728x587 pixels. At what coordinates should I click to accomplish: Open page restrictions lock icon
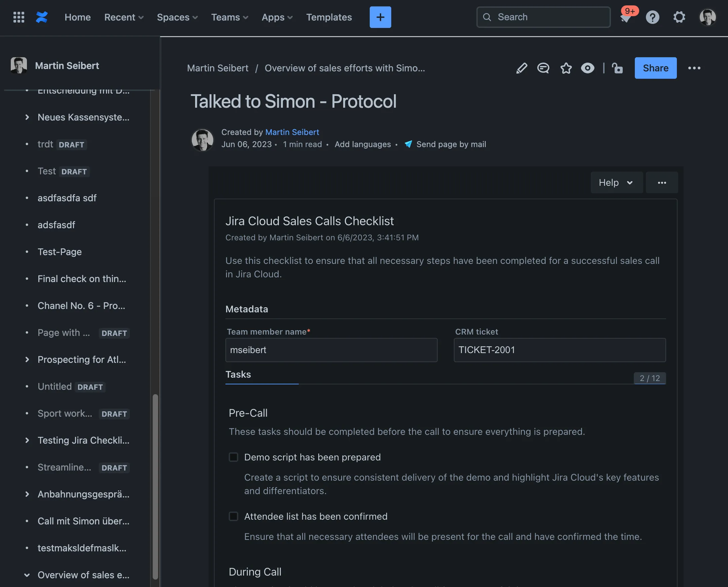coord(617,68)
